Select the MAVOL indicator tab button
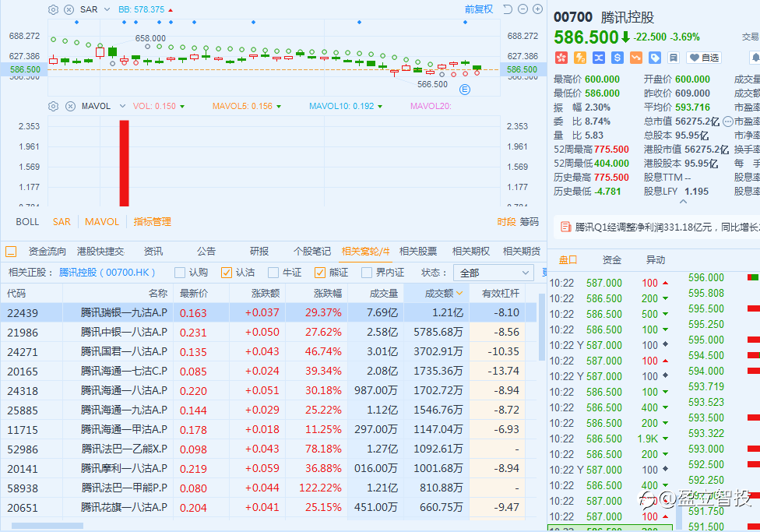The image size is (760, 532). point(102,222)
